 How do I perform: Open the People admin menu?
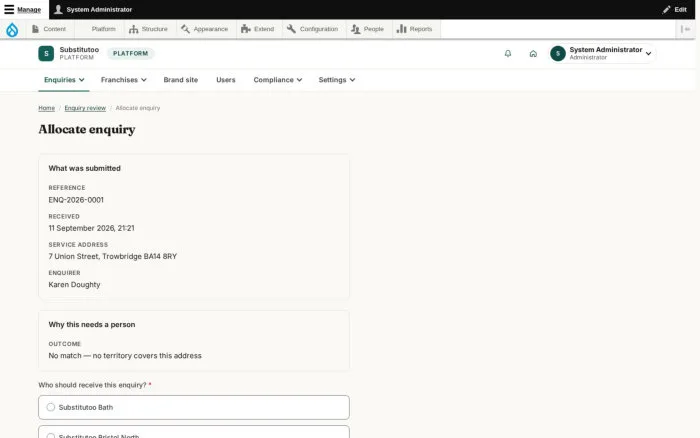tap(367, 29)
